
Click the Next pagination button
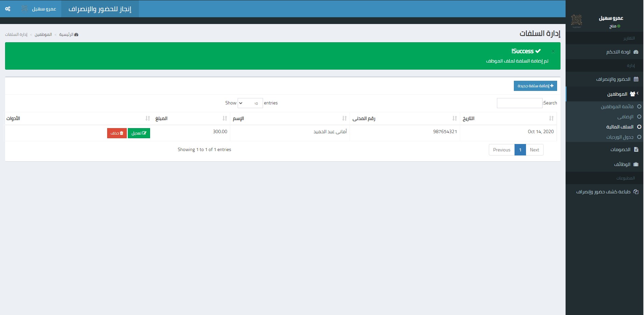[x=534, y=150]
